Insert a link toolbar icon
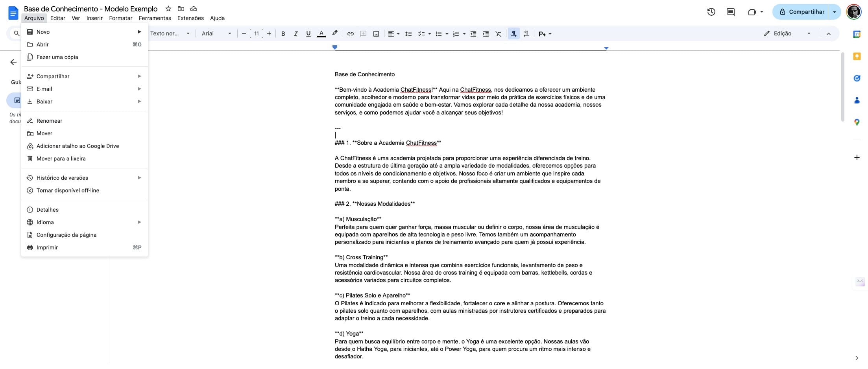 click(x=350, y=34)
